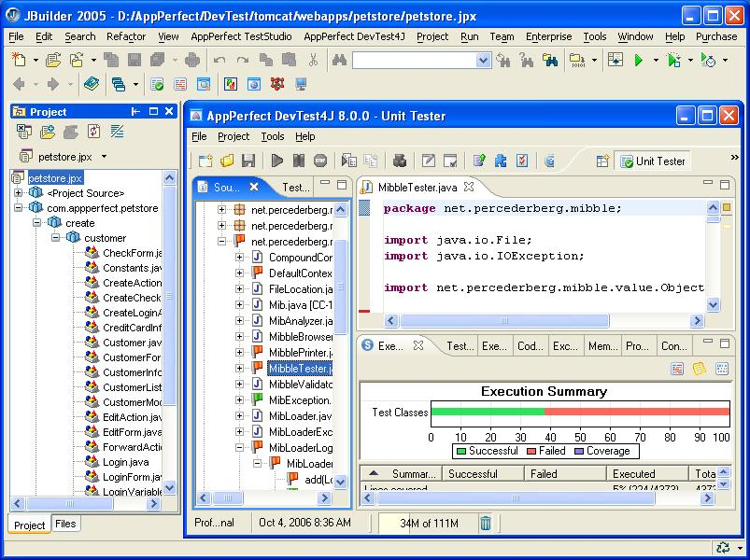Expand the MibbleTester.java tree node

pos(239,368)
